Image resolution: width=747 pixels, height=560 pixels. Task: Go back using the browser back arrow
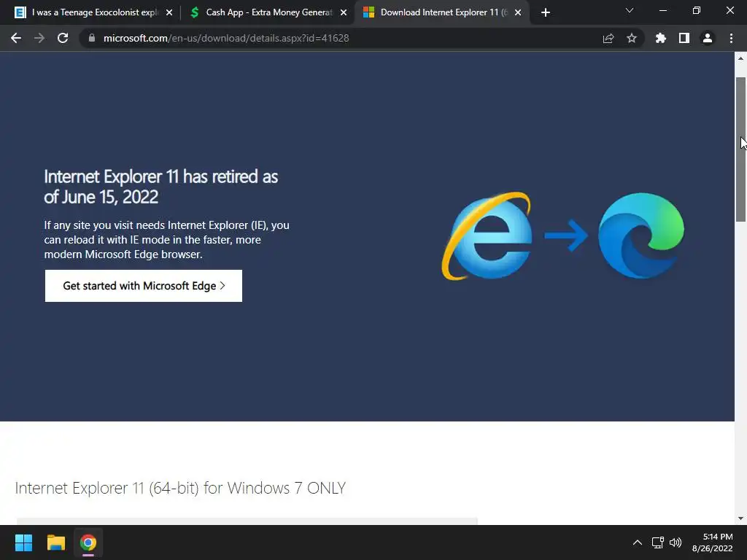pyautogui.click(x=16, y=38)
